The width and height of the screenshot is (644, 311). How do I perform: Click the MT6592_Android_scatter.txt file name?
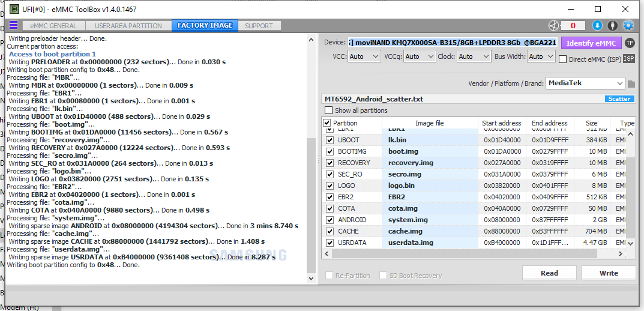pos(374,99)
